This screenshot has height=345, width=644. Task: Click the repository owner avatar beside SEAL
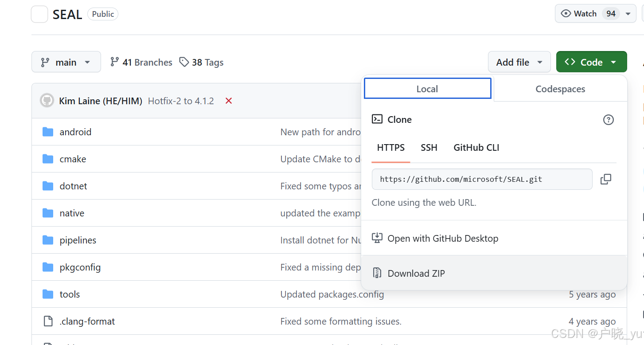[39, 14]
